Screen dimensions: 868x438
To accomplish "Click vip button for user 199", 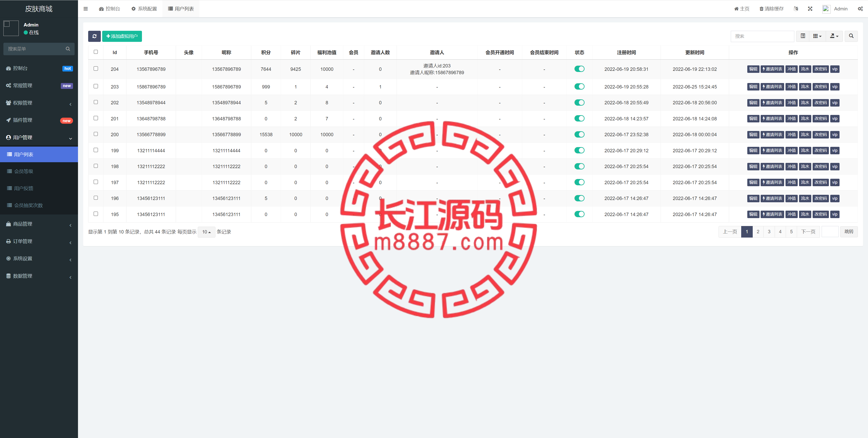I will click(x=834, y=151).
